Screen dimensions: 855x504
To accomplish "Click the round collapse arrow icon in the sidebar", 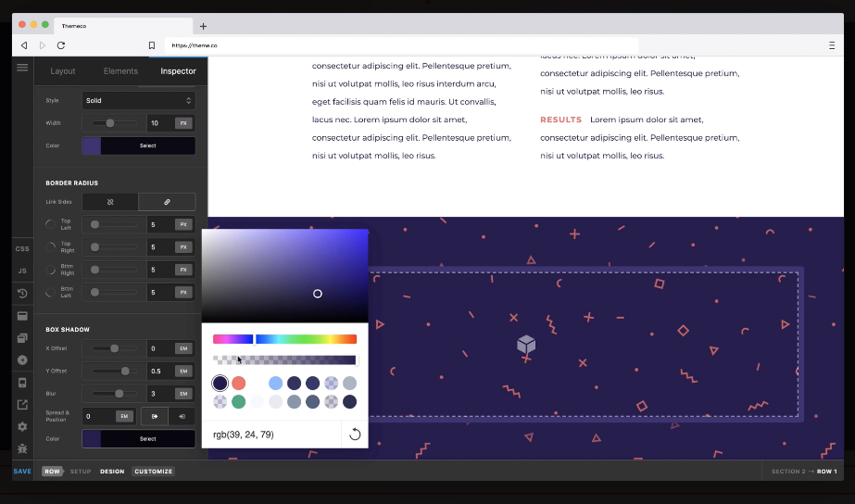I will click(22, 360).
